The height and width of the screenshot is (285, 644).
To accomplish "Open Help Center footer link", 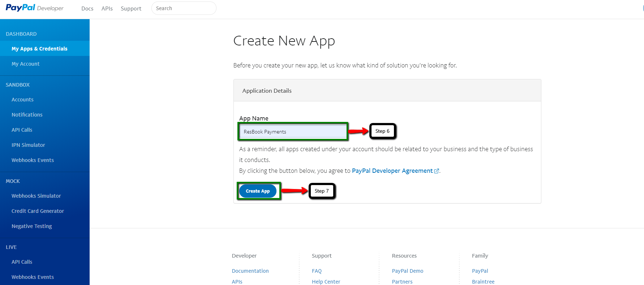I will 326,282.
